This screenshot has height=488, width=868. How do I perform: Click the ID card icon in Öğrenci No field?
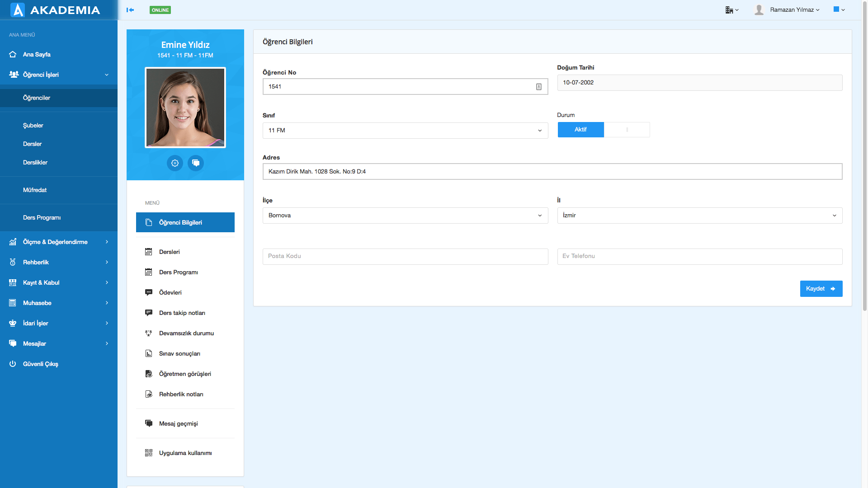(539, 87)
